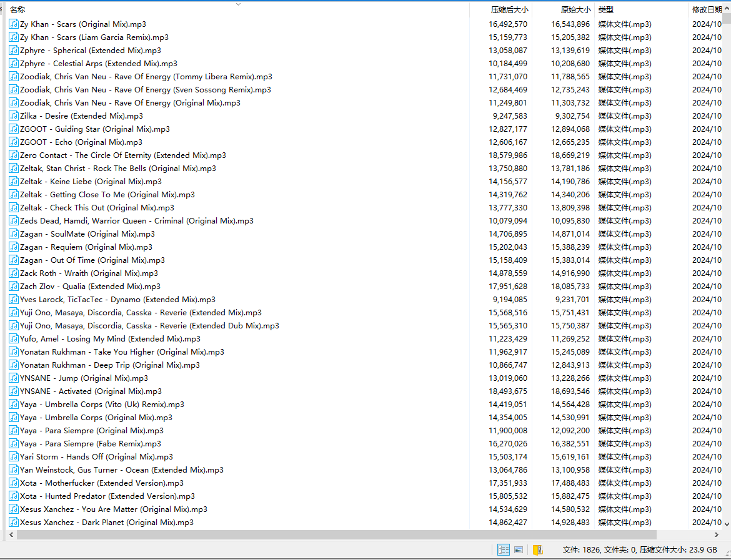Image resolution: width=731 pixels, height=560 pixels.
Task: Click the mp3 icon for Zero Contact track
Action: (x=14, y=155)
